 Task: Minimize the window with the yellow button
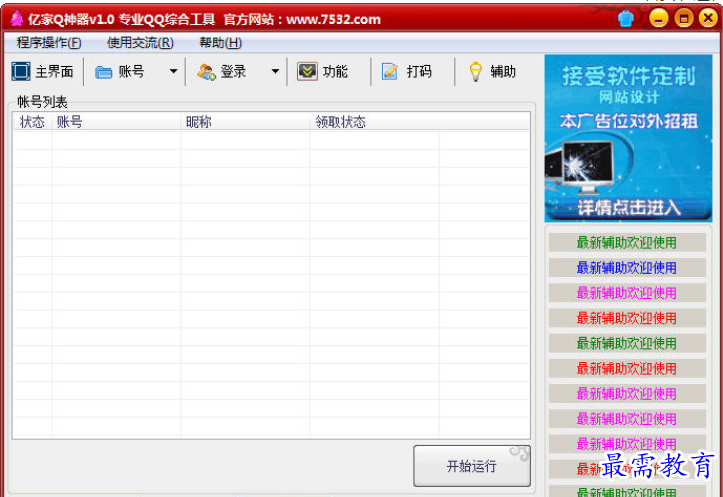tap(659, 18)
